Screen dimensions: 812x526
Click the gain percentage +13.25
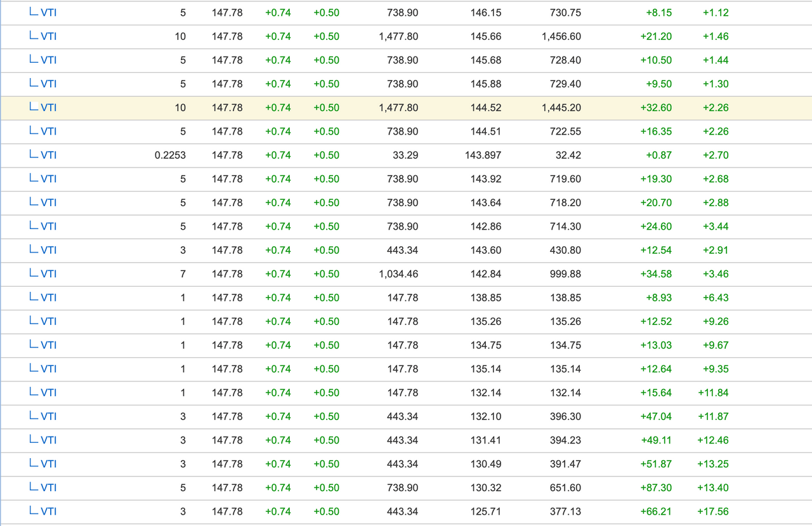(713, 464)
